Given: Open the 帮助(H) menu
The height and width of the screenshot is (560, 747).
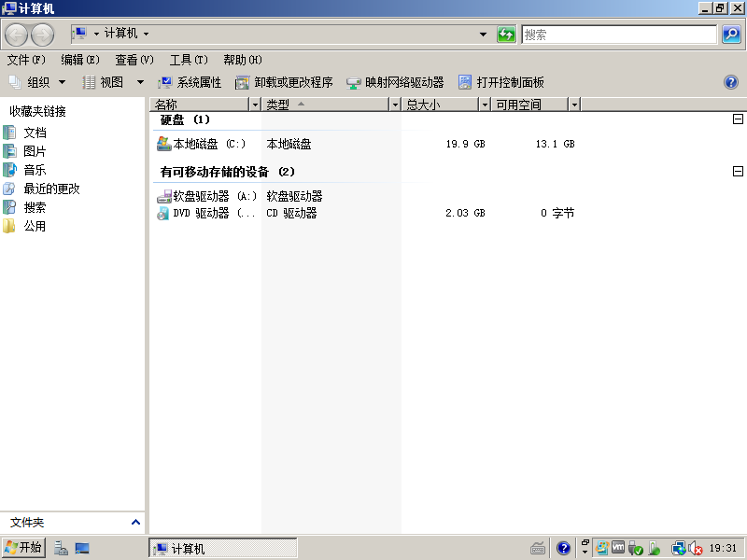Looking at the screenshot, I should tap(243, 60).
